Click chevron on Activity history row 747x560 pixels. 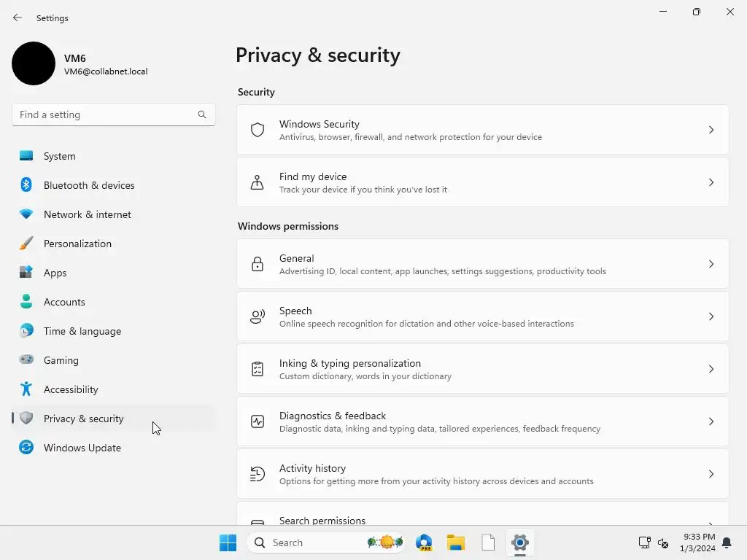(711, 474)
